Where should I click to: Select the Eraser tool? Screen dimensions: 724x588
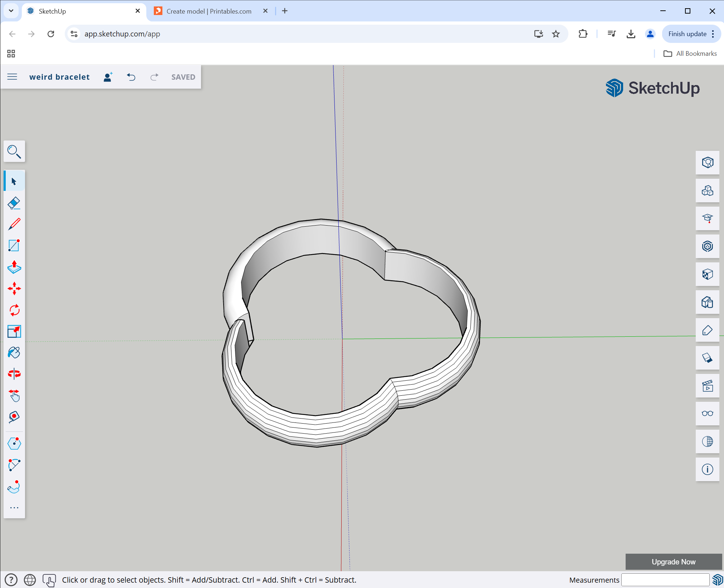point(14,203)
